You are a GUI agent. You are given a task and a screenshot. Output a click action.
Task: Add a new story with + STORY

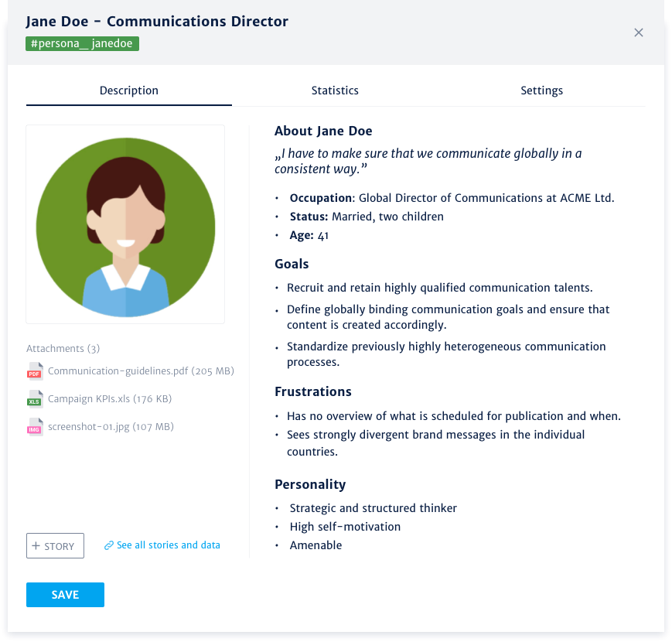pos(55,546)
